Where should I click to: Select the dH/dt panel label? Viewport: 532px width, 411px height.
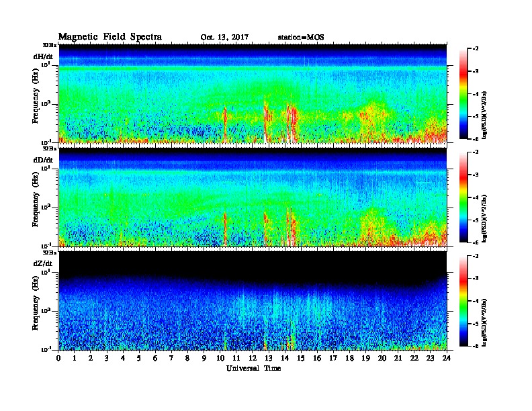[x=43, y=56]
